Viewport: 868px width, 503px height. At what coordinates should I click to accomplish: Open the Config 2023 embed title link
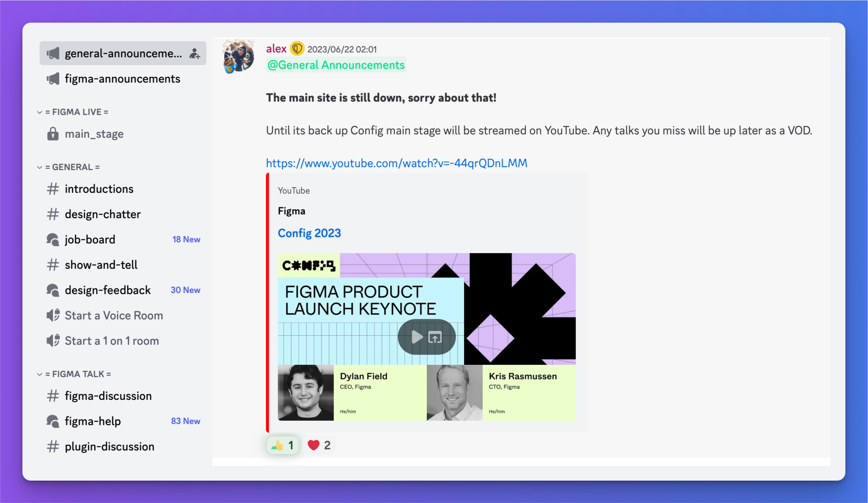(309, 233)
